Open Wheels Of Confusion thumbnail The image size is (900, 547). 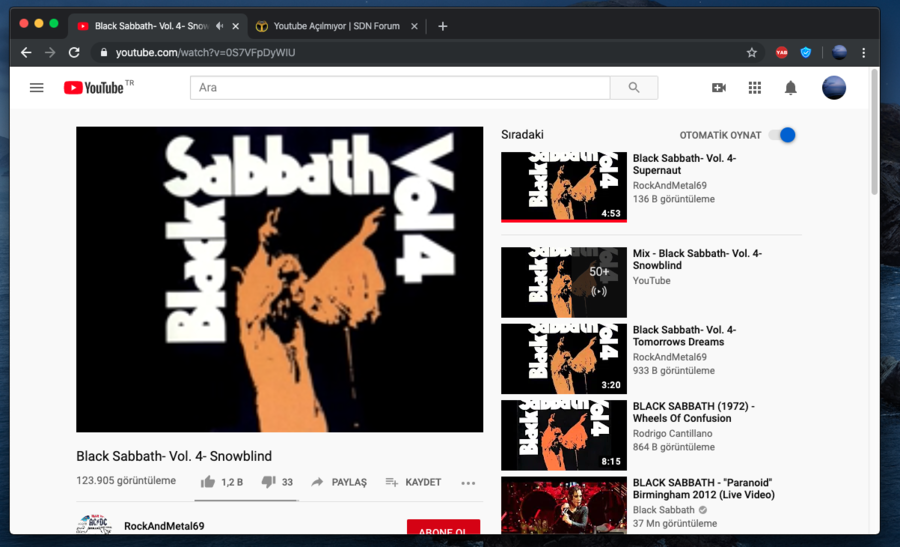[564, 435]
